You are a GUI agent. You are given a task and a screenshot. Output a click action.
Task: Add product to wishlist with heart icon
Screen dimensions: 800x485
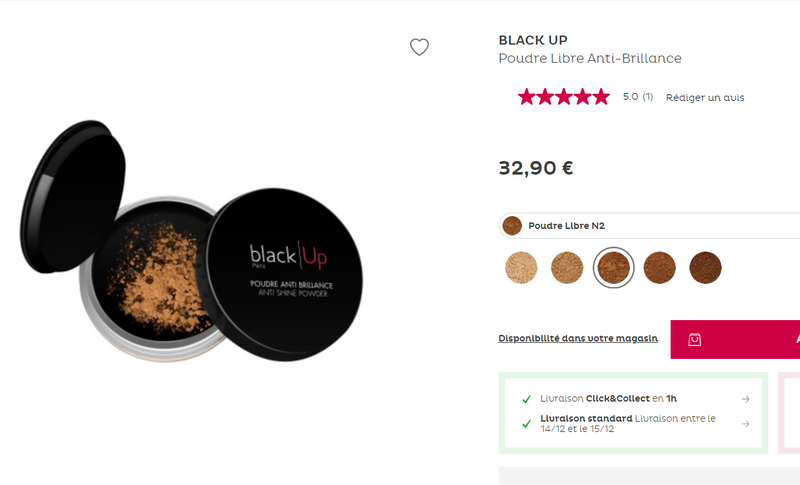pos(419,47)
